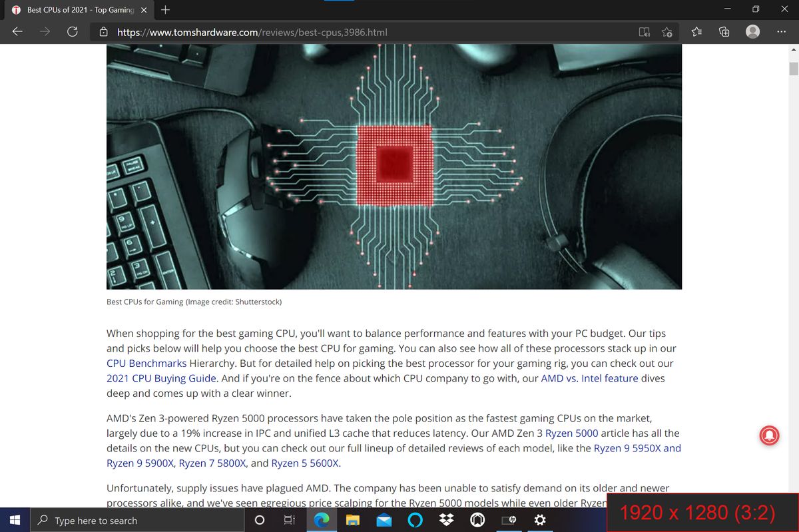This screenshot has height=532, width=799.
Task: Close the Best CPUs of 2021 tab
Action: pyautogui.click(x=144, y=10)
